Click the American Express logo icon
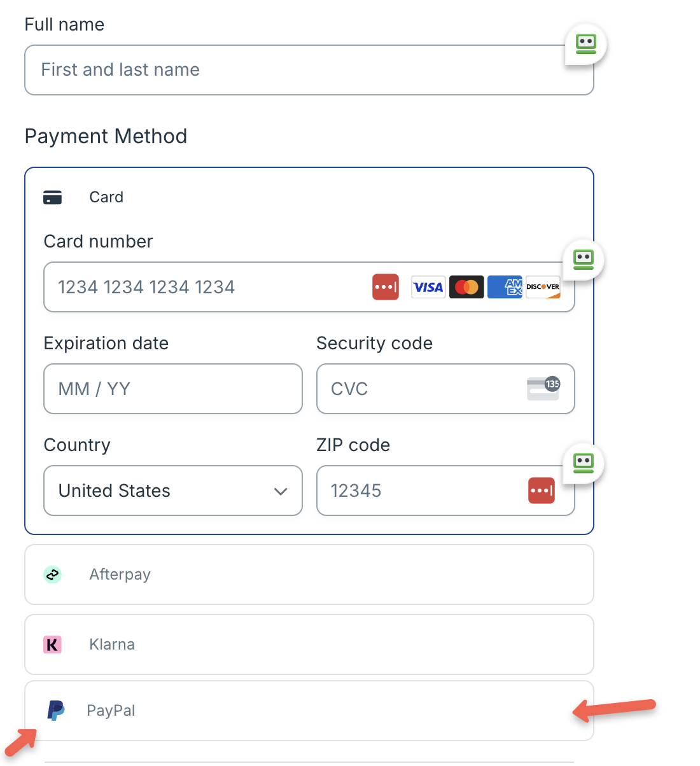700x766 pixels. click(x=505, y=287)
